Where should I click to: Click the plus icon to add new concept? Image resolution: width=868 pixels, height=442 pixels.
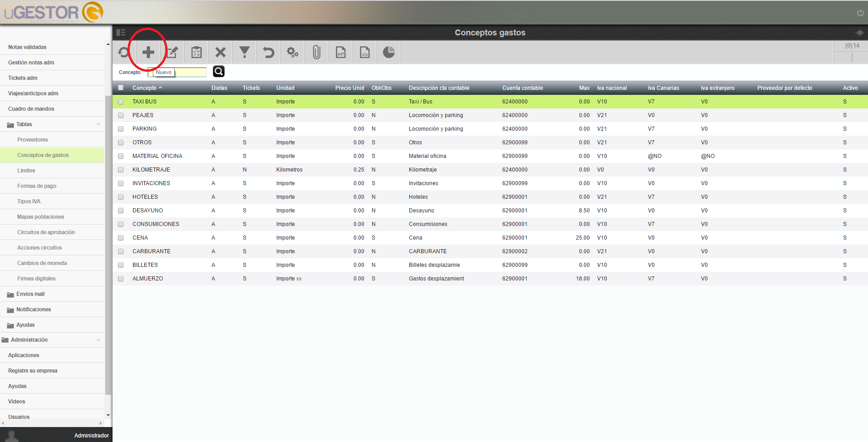point(148,53)
